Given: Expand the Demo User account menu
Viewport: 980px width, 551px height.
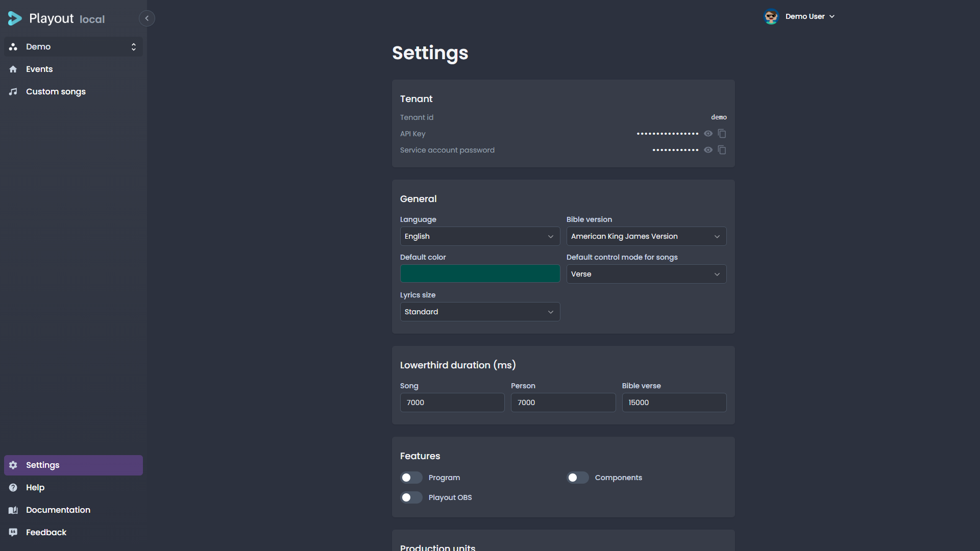Looking at the screenshot, I should [800, 16].
